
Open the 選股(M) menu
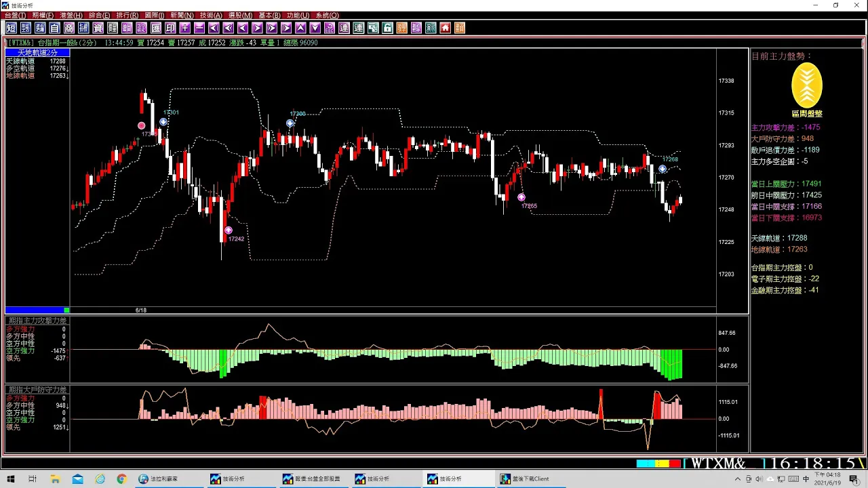click(240, 15)
